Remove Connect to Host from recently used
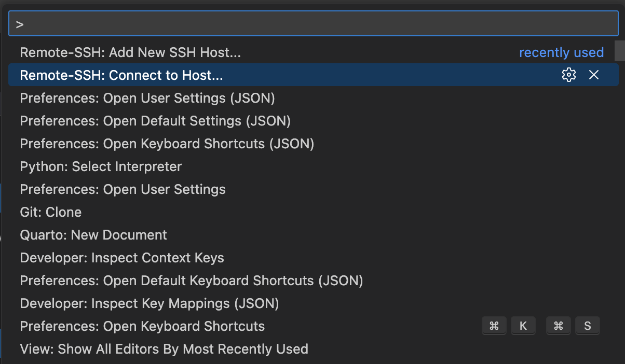625x364 pixels. (594, 75)
